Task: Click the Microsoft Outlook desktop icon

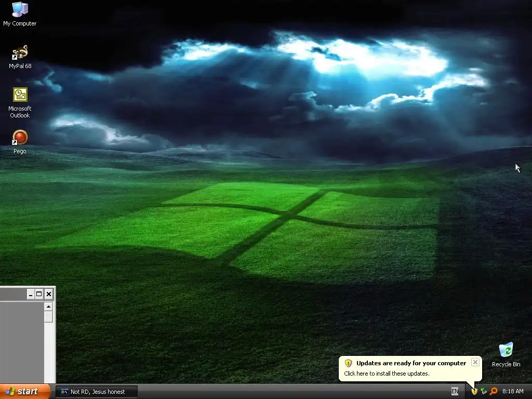Action: tap(20, 103)
